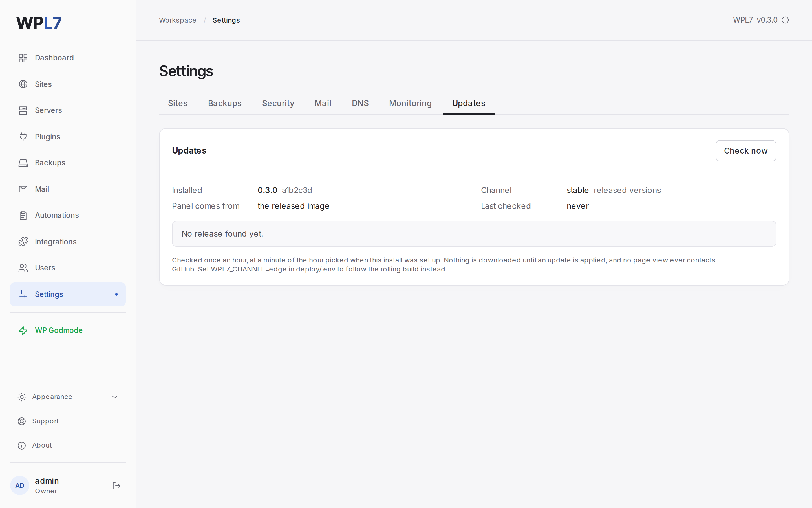
Task: Click the Automations clipboard icon
Action: click(x=23, y=215)
